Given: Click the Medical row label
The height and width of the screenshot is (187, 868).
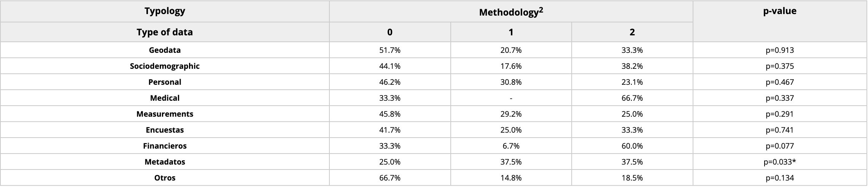Looking at the screenshot, I should coord(165,98).
